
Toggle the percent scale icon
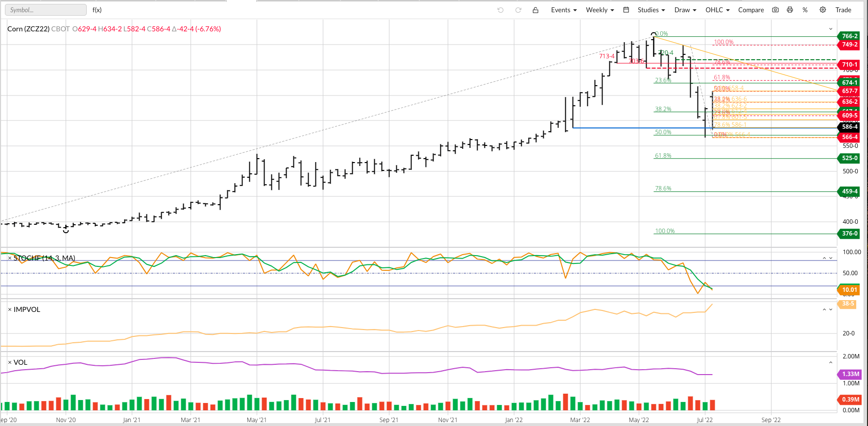tap(805, 10)
